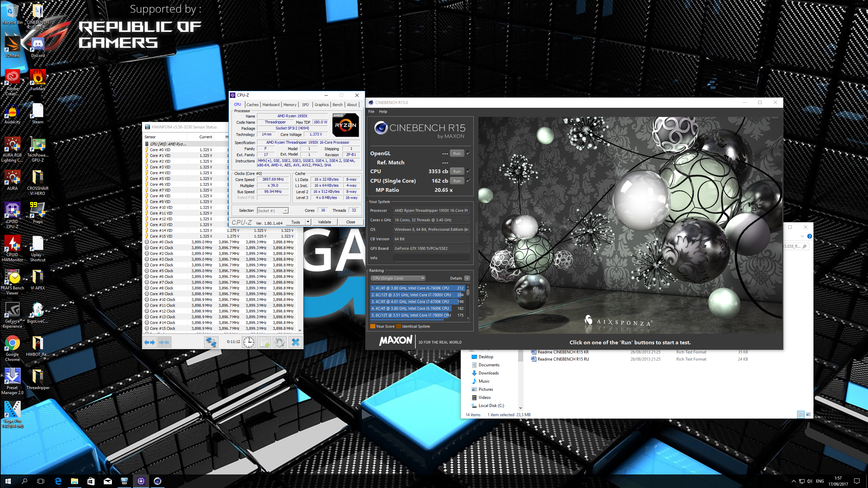Switch to CPU-Z Graphics tab
The height and width of the screenshot is (488, 868).
coord(321,105)
